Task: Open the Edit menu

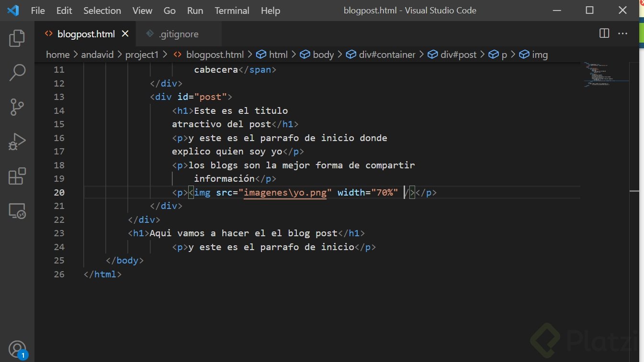Action: (x=64, y=11)
